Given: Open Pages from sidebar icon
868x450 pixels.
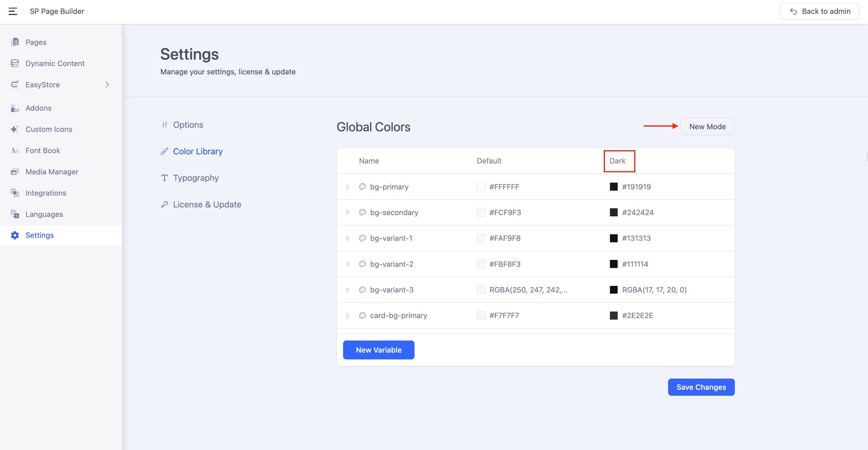Looking at the screenshot, I should point(15,42).
